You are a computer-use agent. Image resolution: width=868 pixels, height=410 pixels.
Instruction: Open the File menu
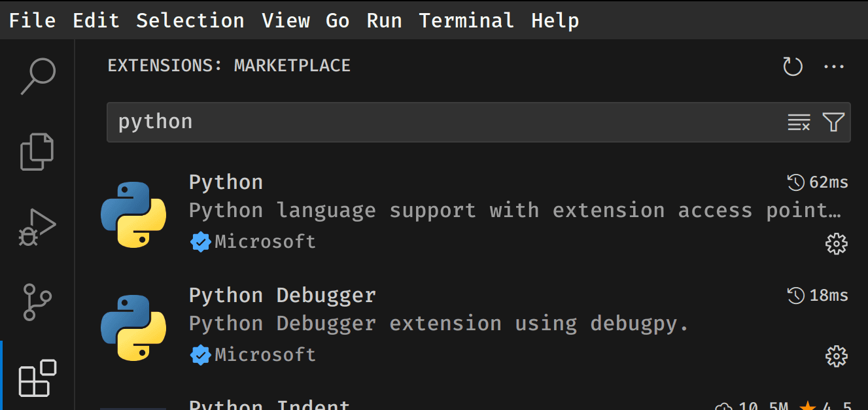point(32,20)
